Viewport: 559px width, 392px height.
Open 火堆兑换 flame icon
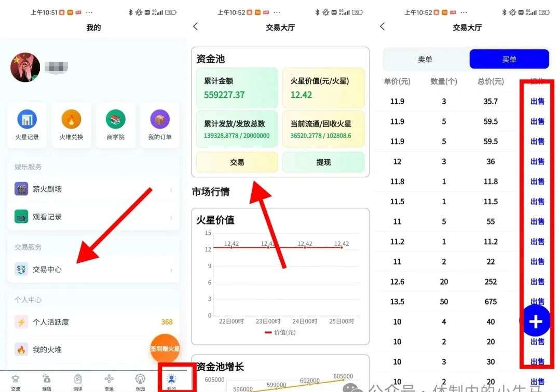click(x=71, y=120)
